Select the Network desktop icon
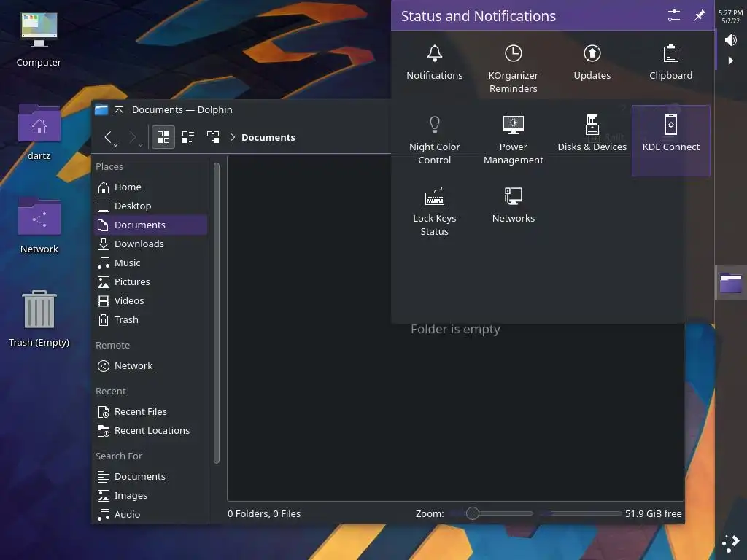The width and height of the screenshot is (747, 560). pos(39,226)
